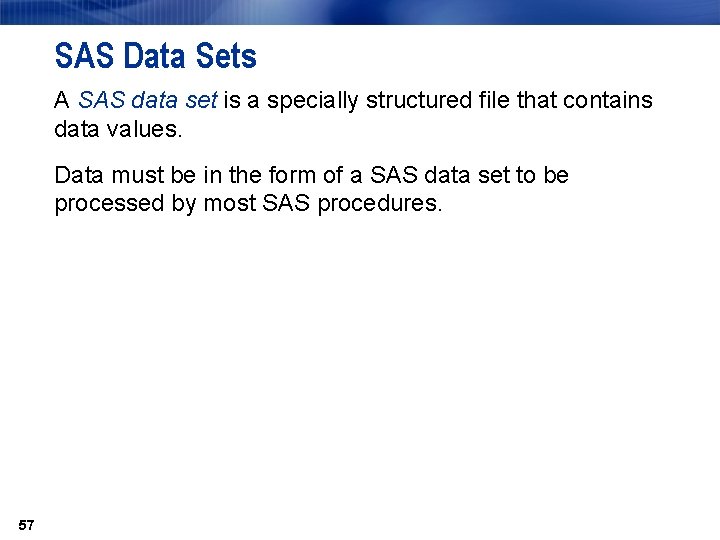Click the blue banner at the slide top

coord(360,11)
